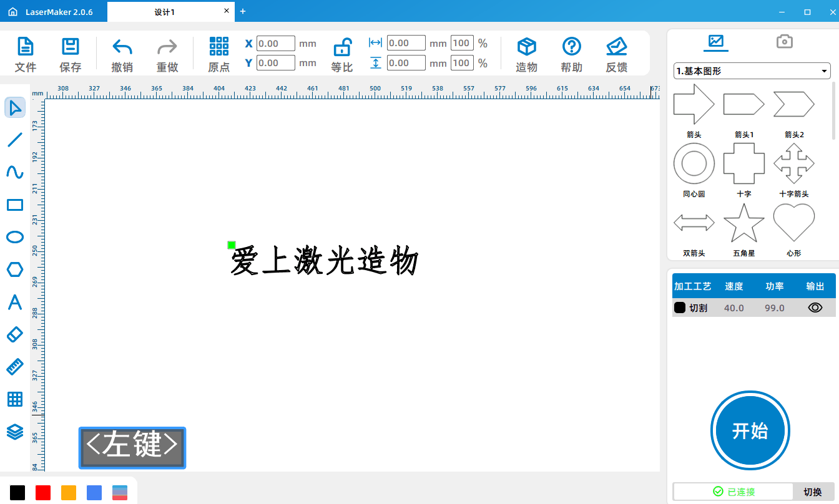Screen dimensions: 839x504
Task: Click the 99.0 power value
Action: tap(775, 308)
